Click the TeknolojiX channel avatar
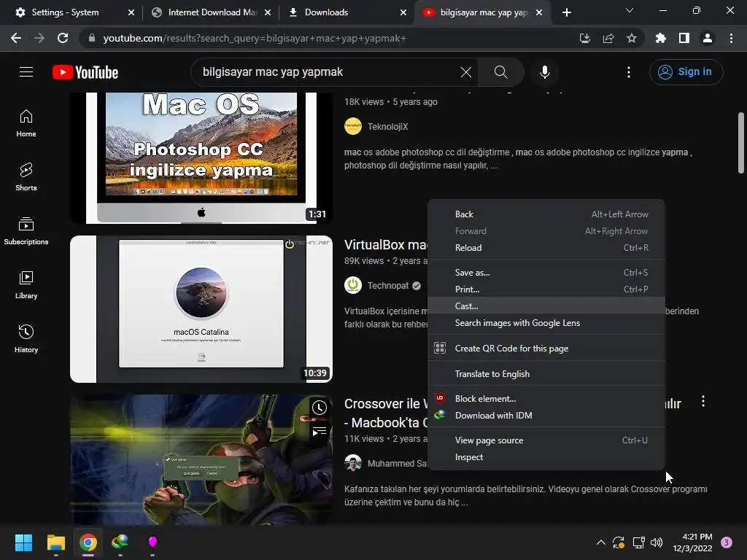747x560 pixels. tap(352, 126)
